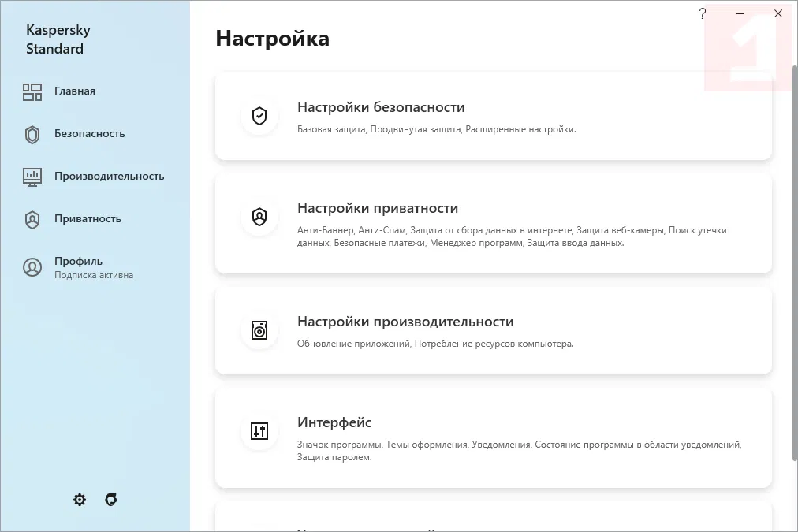Click the "Анти-Баннер, Анти-Спам" description text
Image resolution: width=798 pixels, height=532 pixels.
point(512,236)
